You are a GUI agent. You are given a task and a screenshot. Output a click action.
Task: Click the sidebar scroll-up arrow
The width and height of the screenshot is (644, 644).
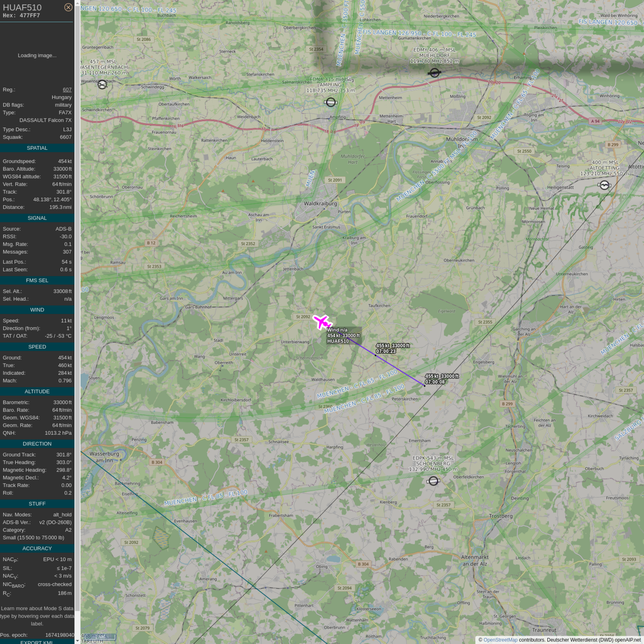[77, 3]
